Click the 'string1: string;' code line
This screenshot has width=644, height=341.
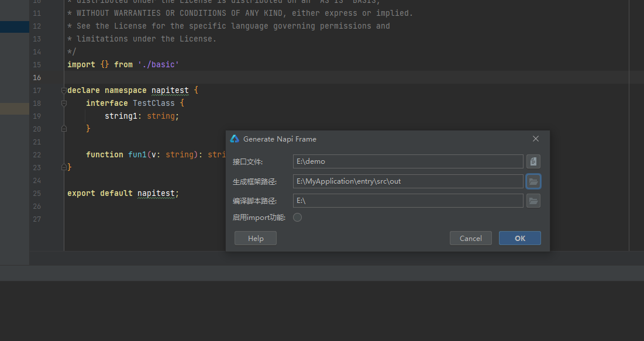(142, 116)
